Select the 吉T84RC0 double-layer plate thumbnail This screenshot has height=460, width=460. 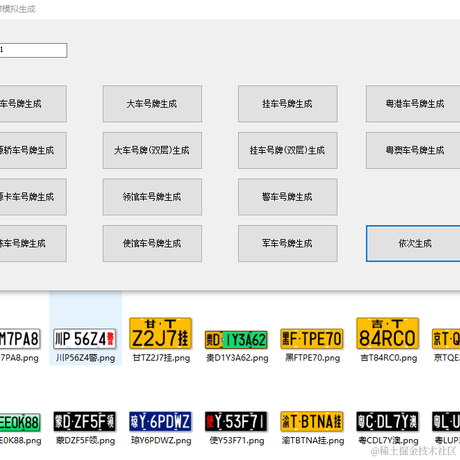[x=387, y=333]
